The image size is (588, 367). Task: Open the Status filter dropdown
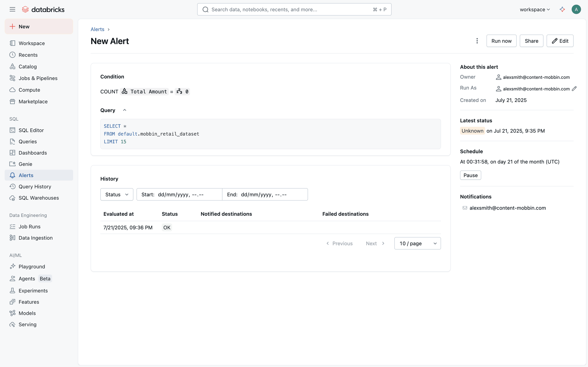tap(117, 194)
